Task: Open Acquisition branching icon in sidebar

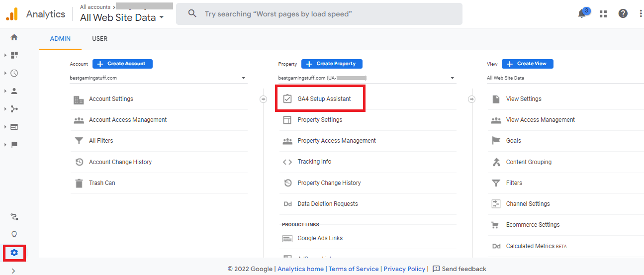Action: click(x=14, y=109)
